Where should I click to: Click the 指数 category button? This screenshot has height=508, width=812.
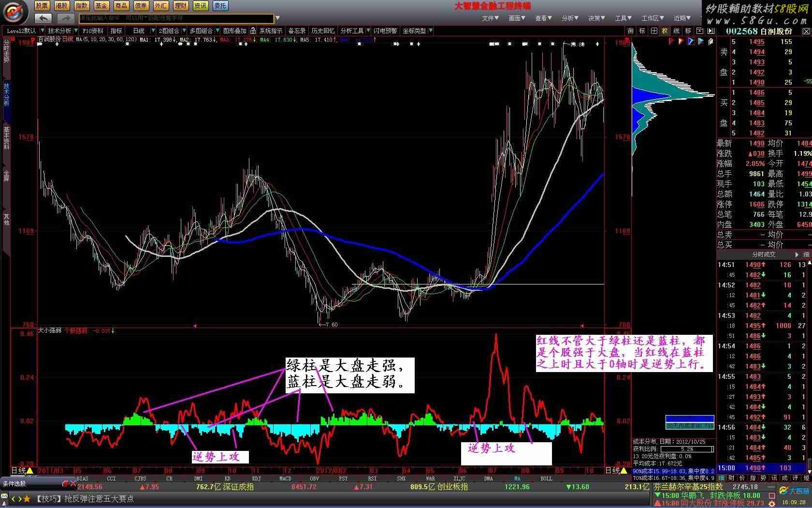point(82,6)
